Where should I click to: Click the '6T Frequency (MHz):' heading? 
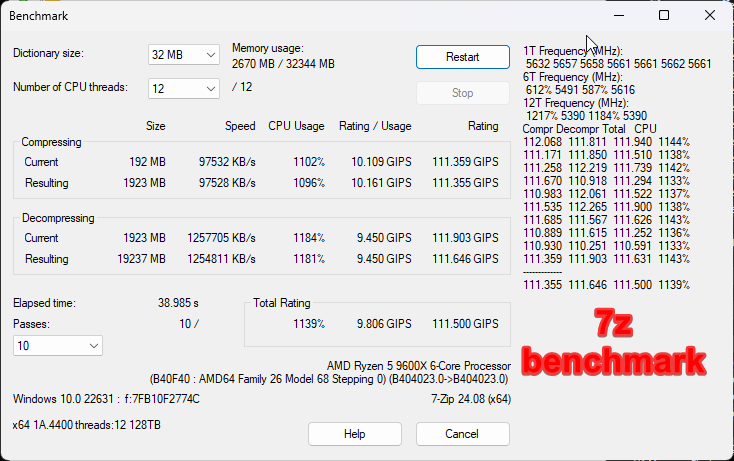pyautogui.click(x=573, y=77)
